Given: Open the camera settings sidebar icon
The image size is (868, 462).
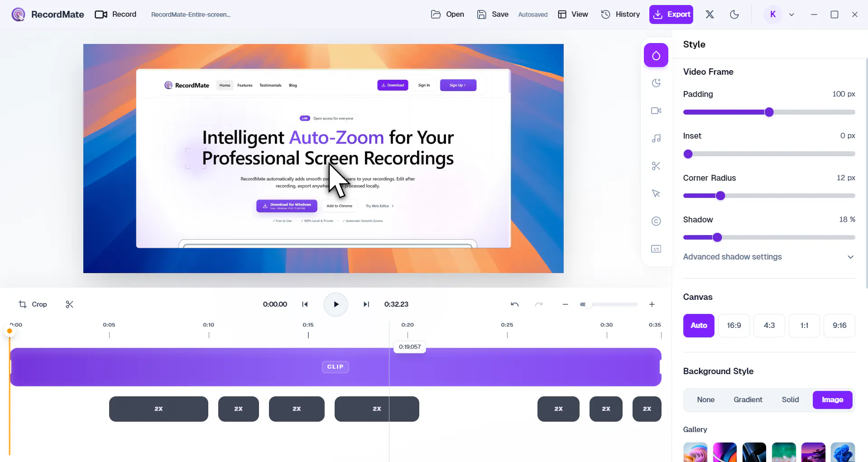Looking at the screenshot, I should (x=656, y=111).
